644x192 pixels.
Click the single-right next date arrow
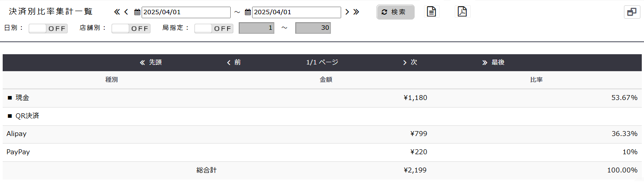(x=347, y=12)
